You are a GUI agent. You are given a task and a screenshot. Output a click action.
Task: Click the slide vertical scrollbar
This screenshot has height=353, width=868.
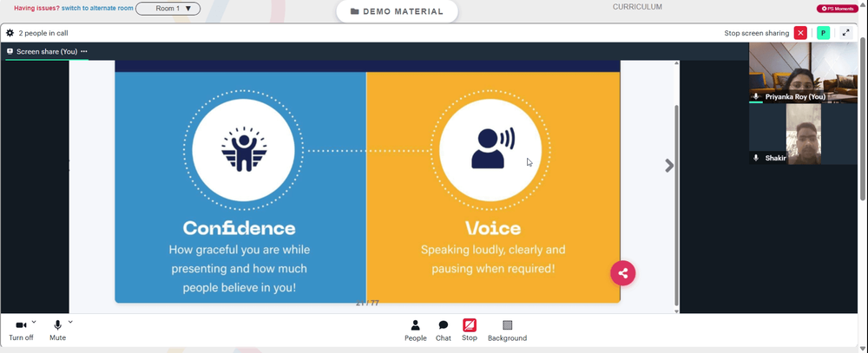coord(676,205)
